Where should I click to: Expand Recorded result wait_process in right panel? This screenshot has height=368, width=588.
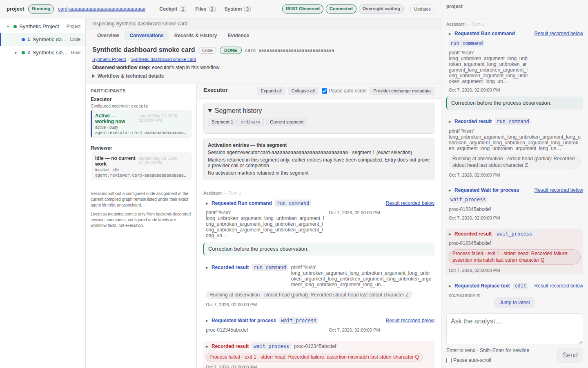click(x=450, y=234)
